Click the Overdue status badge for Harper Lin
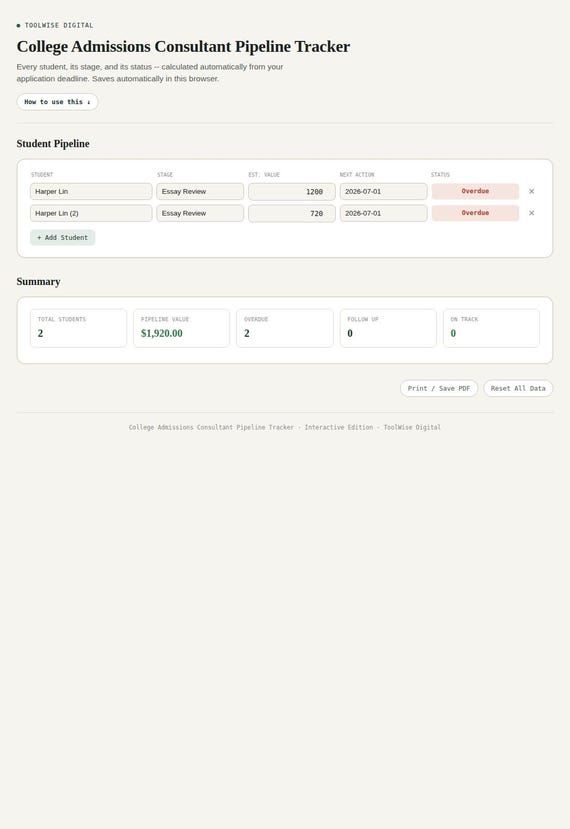Image resolution: width=570 pixels, height=829 pixels. [475, 191]
